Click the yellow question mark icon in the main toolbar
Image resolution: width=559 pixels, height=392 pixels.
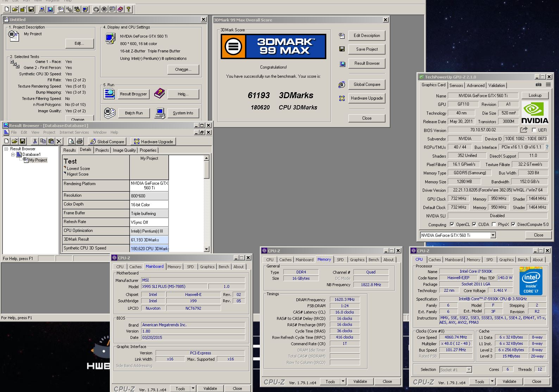[x=128, y=9]
